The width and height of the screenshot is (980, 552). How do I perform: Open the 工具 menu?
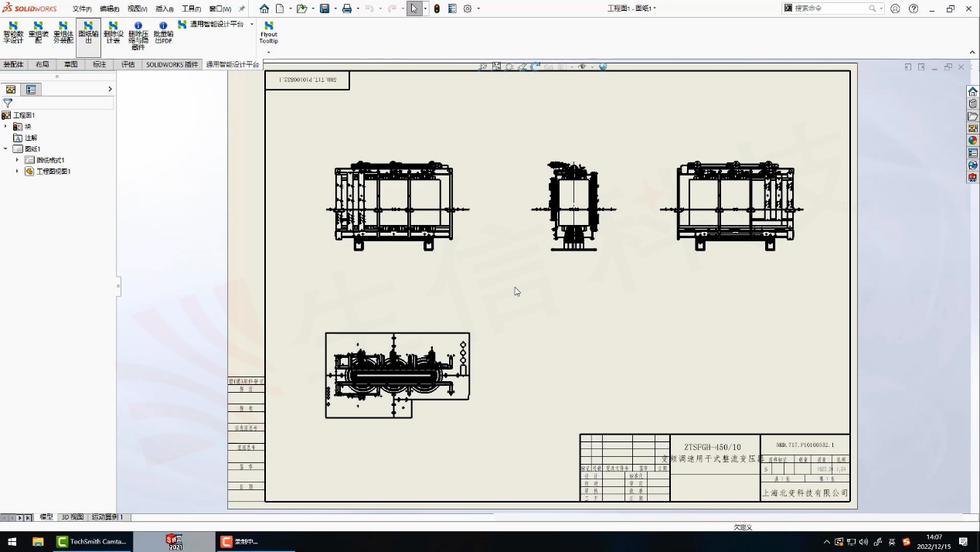point(191,9)
